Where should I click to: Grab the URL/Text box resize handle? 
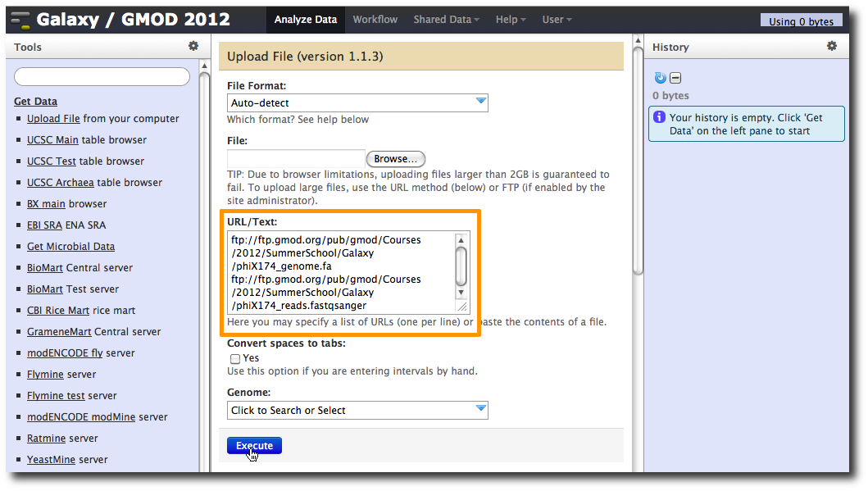click(x=461, y=306)
